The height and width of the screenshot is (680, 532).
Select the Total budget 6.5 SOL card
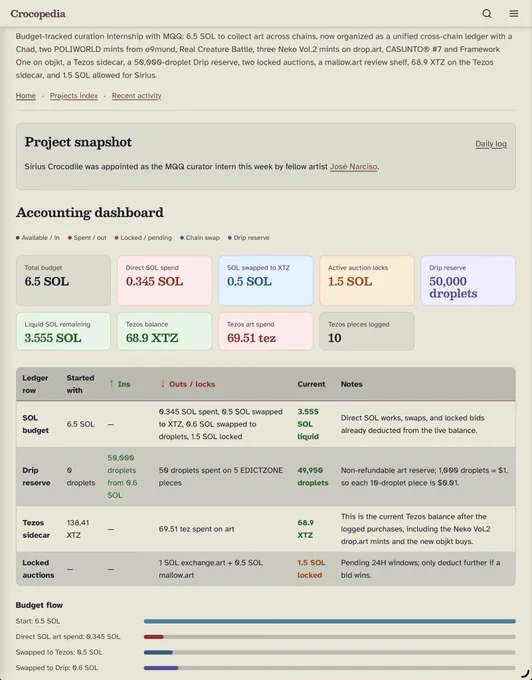(x=63, y=280)
